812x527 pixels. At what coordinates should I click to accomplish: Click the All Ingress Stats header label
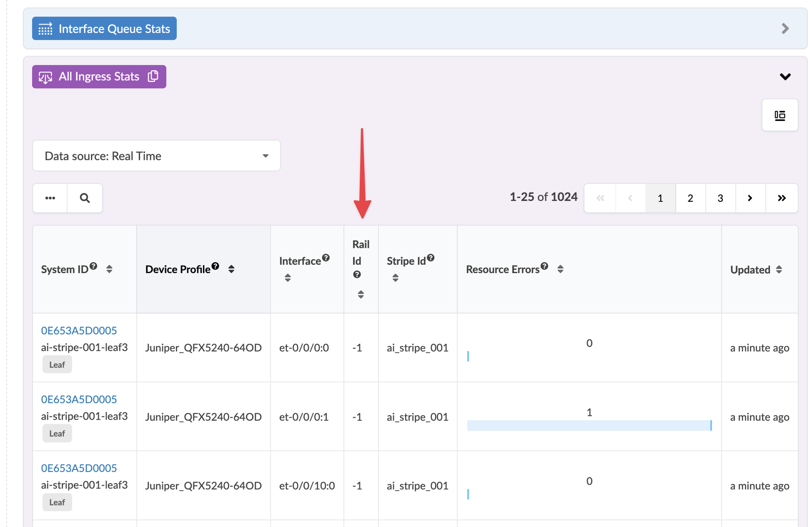pos(99,77)
